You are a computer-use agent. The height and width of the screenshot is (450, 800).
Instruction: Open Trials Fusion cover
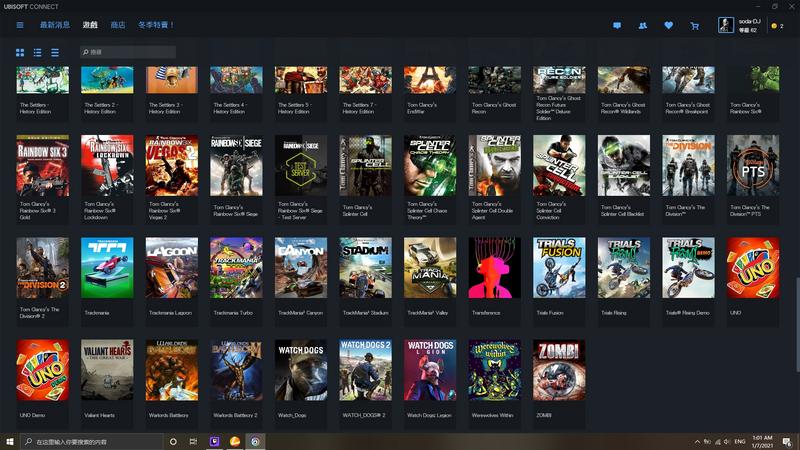point(559,268)
